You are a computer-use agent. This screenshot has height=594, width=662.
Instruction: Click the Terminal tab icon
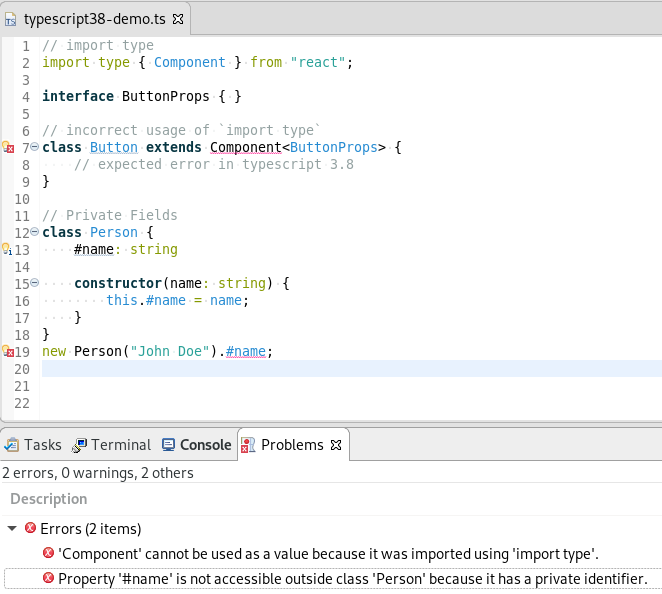point(79,445)
